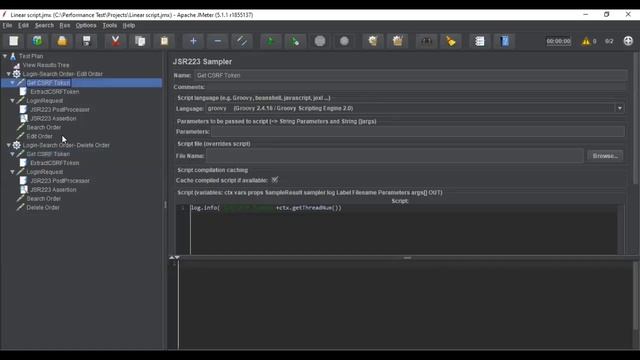Screen dimensions: 640x360
Task: Open the Run menu
Action: 64,25
